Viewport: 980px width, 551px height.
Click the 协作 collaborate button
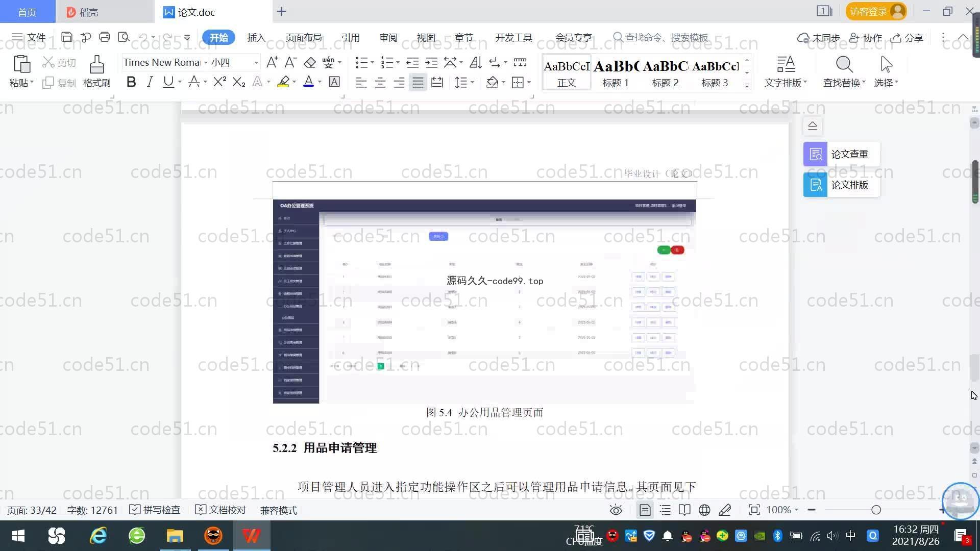point(866,38)
